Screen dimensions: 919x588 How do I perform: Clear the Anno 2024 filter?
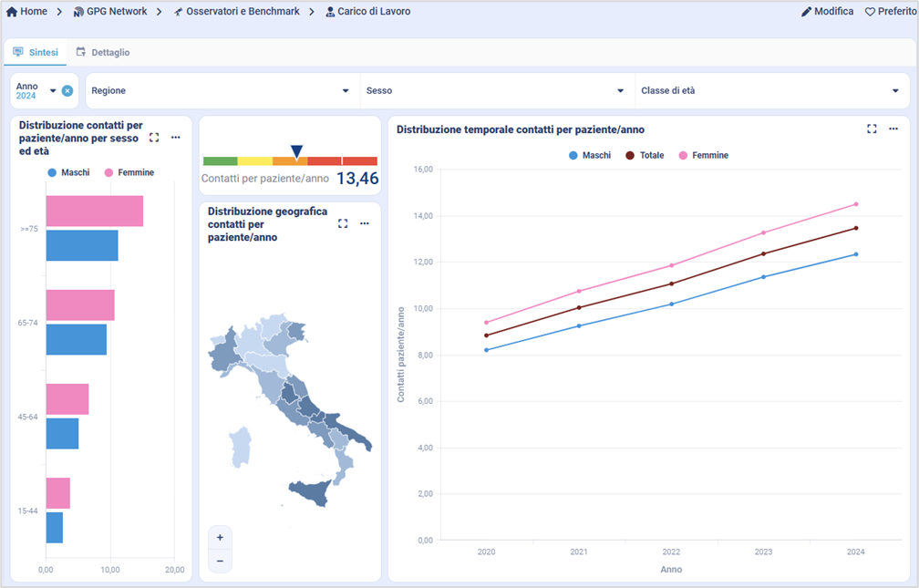(67, 91)
